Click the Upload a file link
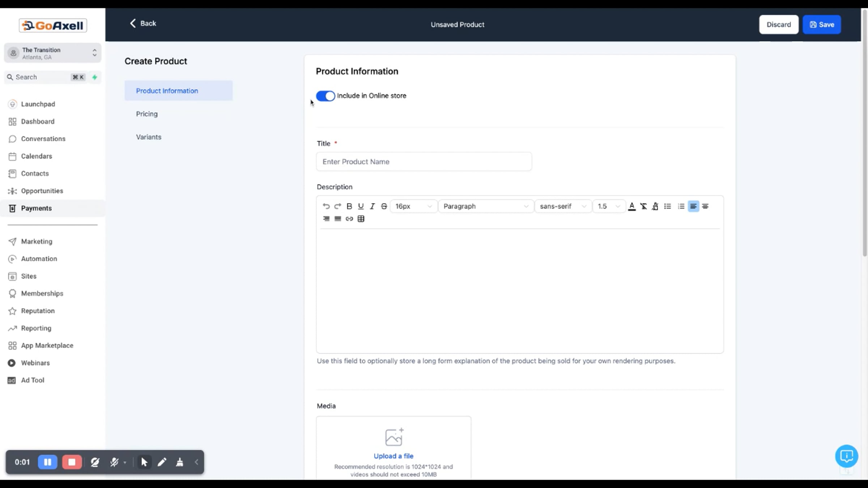 pos(393,456)
